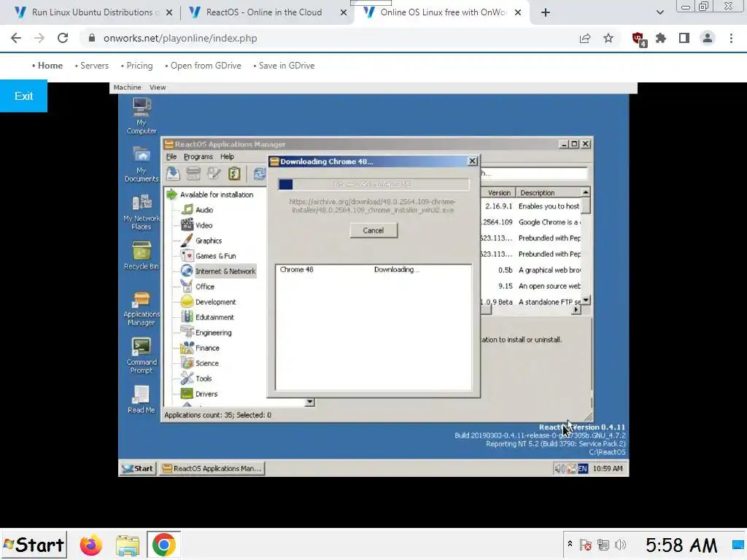Image resolution: width=747 pixels, height=560 pixels.
Task: Open the ReactOS Start button
Action: (138, 469)
